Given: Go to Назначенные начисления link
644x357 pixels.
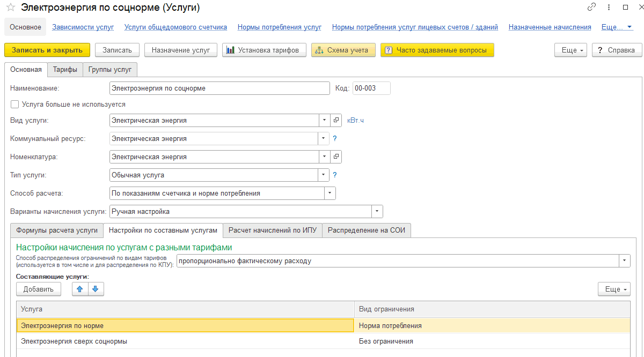Looking at the screenshot, I should [550, 27].
